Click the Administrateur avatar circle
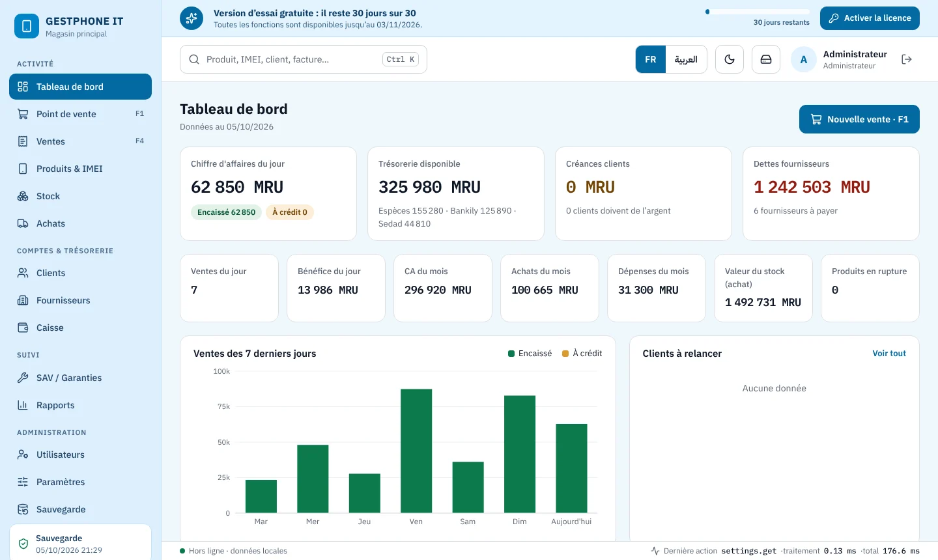 coord(804,59)
